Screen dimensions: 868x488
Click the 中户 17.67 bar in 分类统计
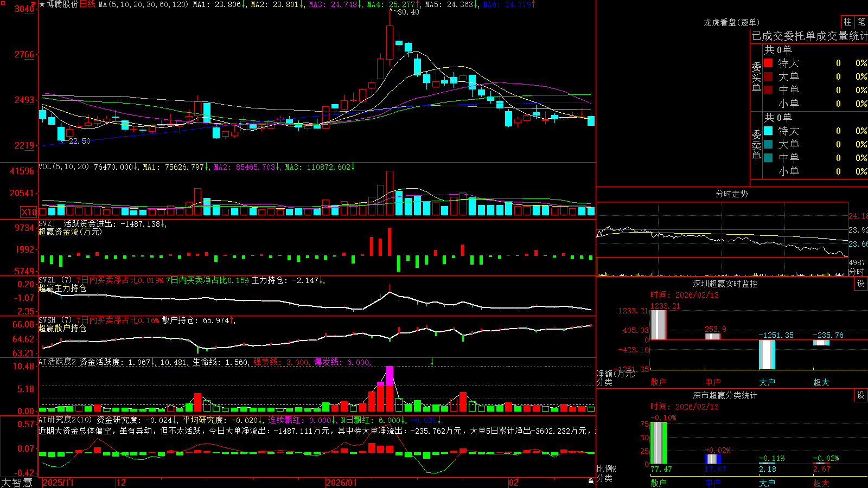[x=712, y=459]
